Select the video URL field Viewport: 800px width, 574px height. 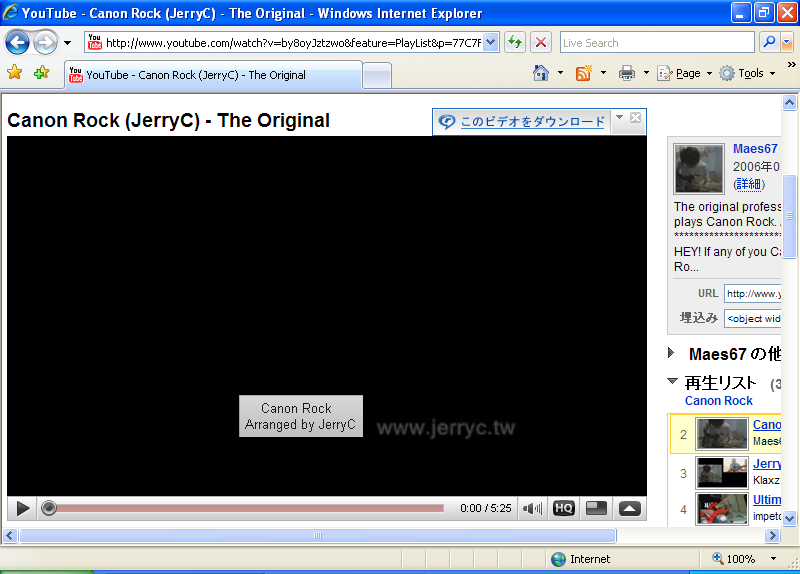coord(753,293)
